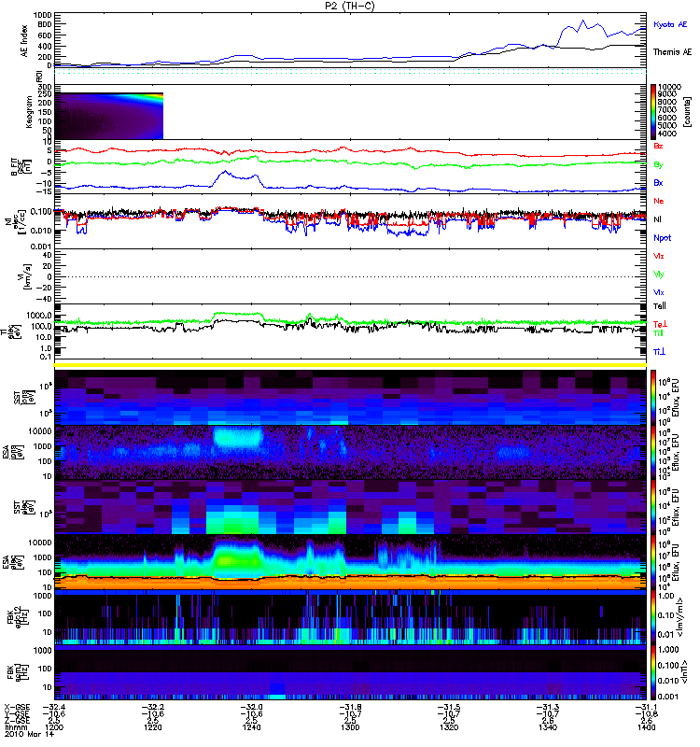The image size is (700, 747).
Task: Click the ESA ion Eflux color bar
Action: (x=653, y=453)
